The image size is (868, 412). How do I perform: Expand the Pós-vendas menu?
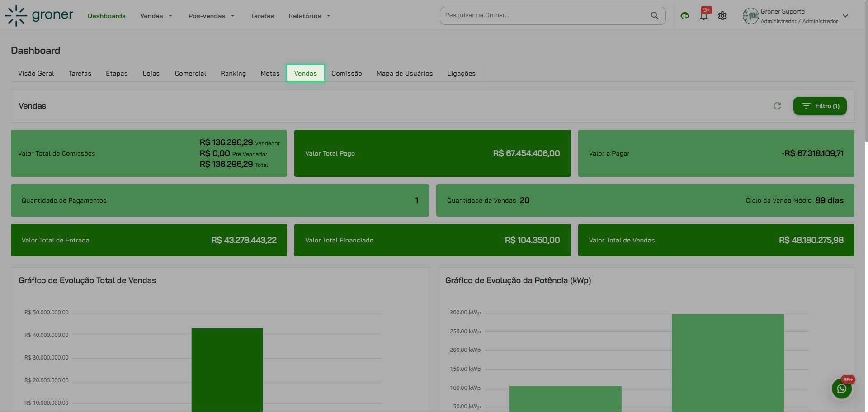pos(212,16)
